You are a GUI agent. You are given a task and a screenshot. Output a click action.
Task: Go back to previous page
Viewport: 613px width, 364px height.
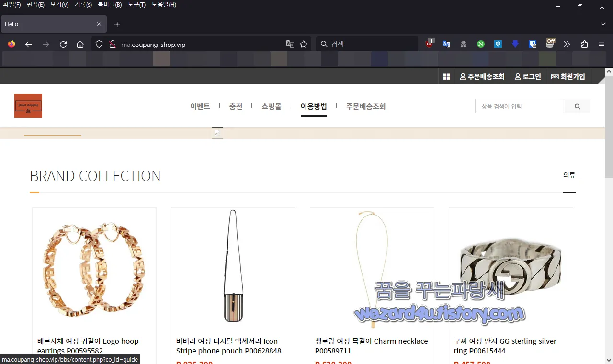(x=29, y=44)
